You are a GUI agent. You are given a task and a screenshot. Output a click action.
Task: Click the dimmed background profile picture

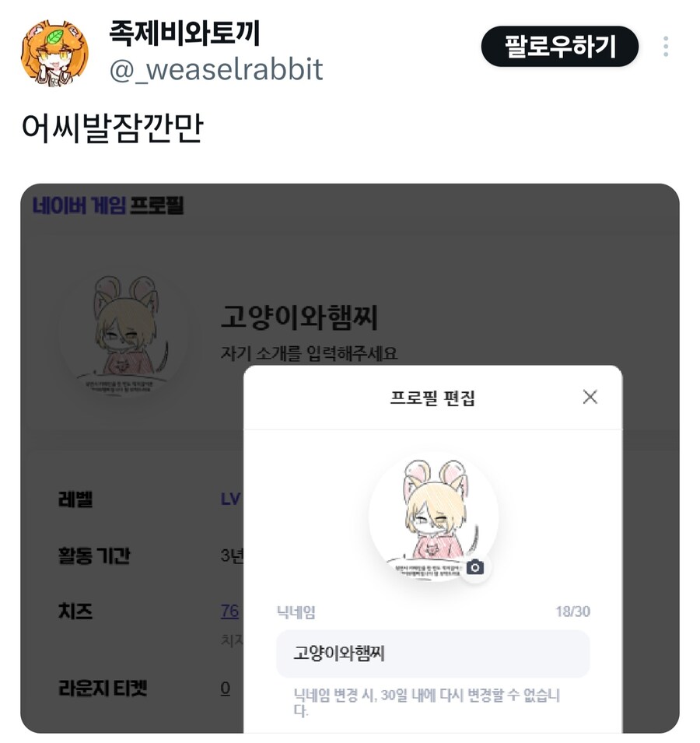(x=123, y=333)
